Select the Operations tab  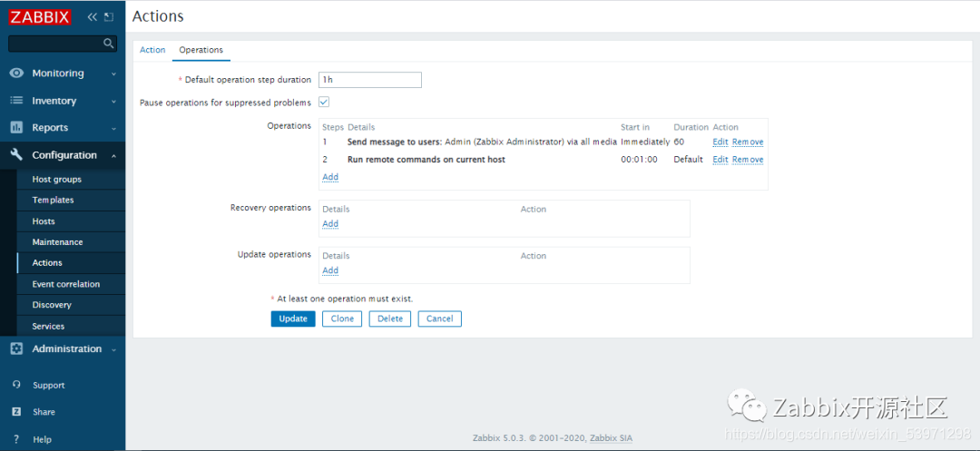click(x=201, y=50)
